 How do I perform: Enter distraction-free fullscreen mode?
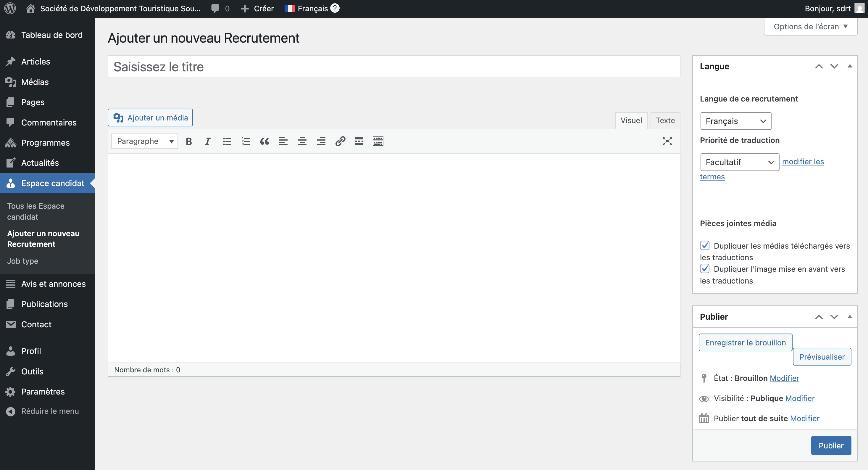(x=667, y=141)
